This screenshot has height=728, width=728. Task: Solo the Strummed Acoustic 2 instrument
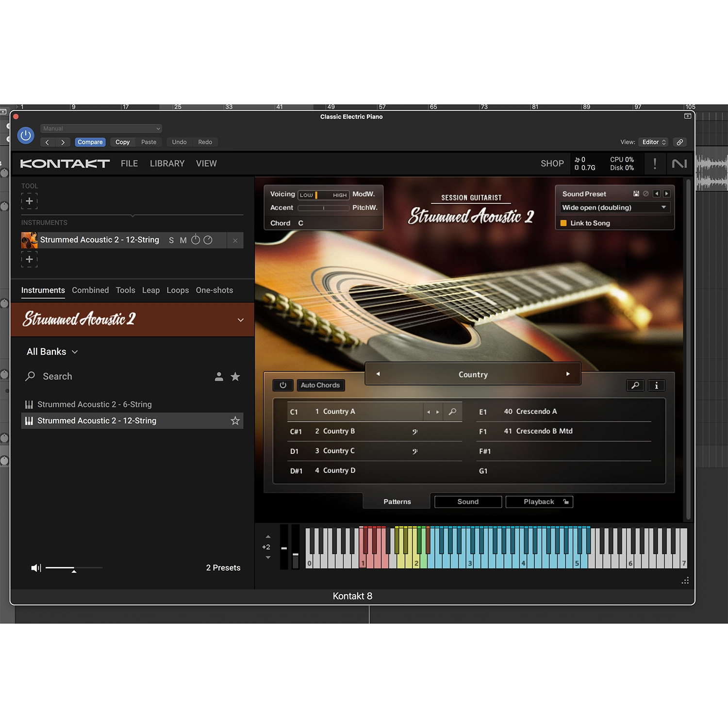(171, 240)
